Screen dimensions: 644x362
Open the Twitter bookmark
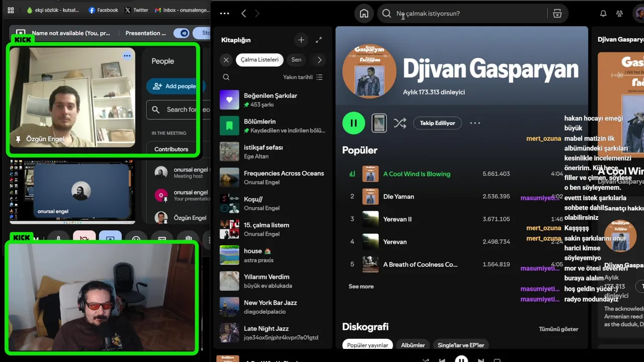(x=136, y=10)
